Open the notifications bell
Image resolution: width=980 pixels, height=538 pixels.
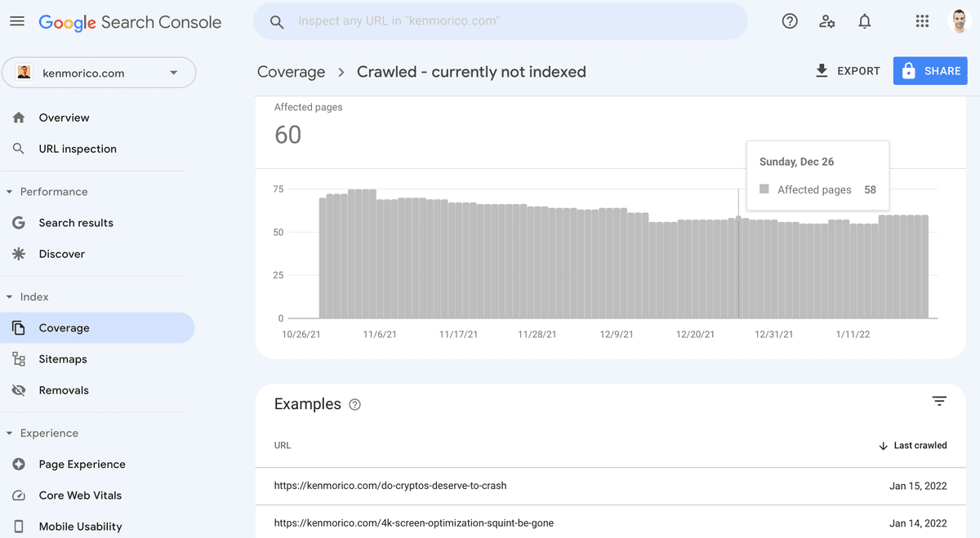point(865,22)
